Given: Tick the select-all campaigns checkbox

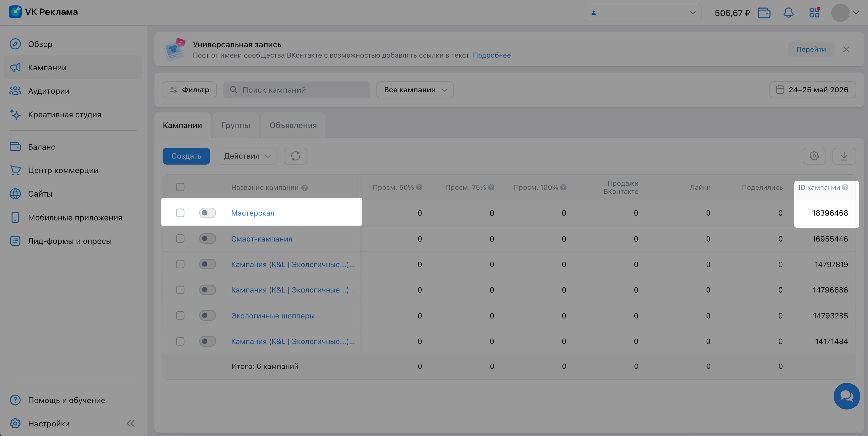Looking at the screenshot, I should click(180, 187).
